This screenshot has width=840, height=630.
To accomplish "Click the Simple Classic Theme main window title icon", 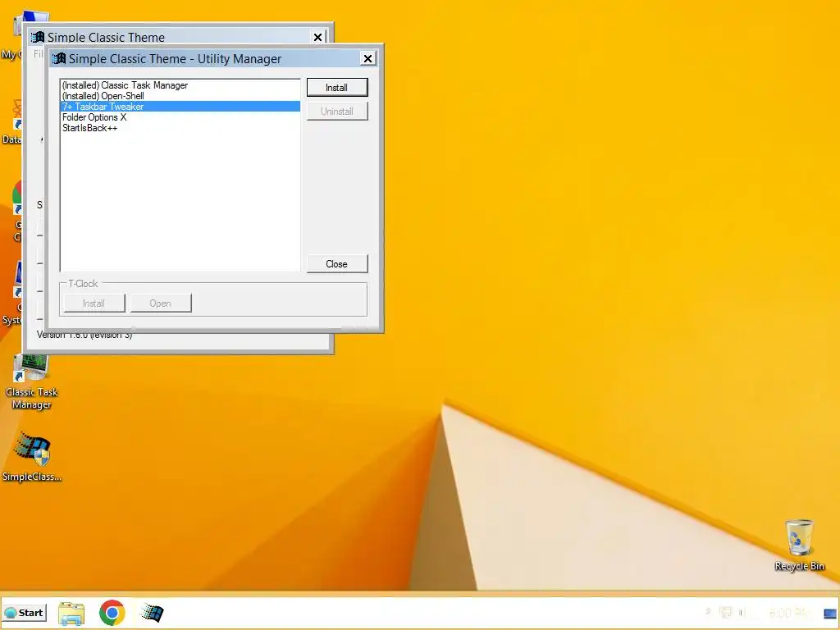I will pyautogui.click(x=38, y=37).
